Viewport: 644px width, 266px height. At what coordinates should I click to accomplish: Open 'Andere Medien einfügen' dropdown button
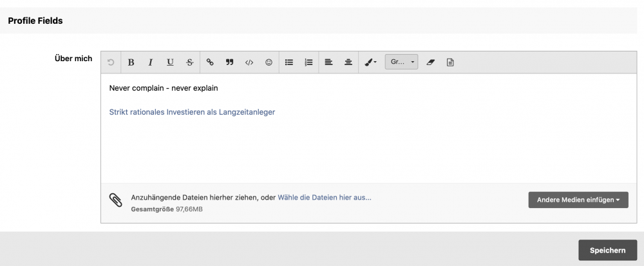tap(578, 200)
